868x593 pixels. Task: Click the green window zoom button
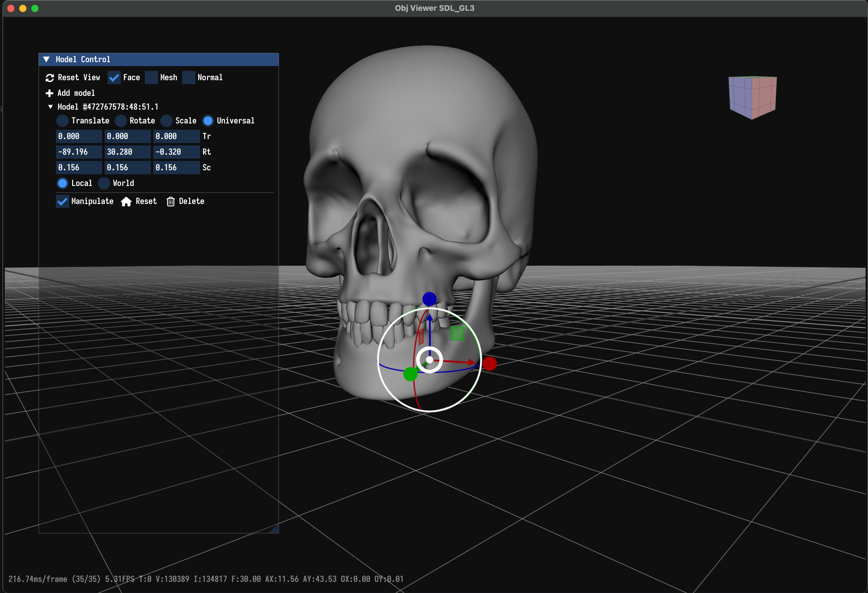[x=35, y=8]
